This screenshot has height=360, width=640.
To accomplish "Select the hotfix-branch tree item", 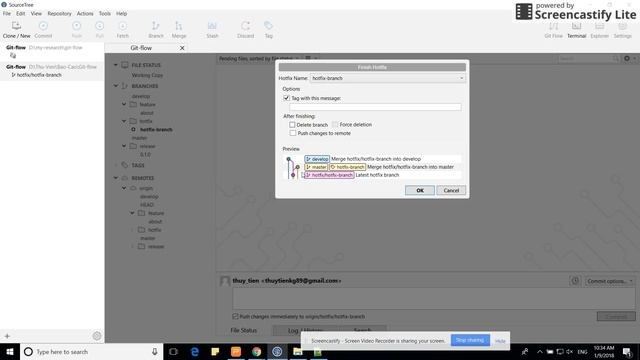I will click(x=156, y=129).
